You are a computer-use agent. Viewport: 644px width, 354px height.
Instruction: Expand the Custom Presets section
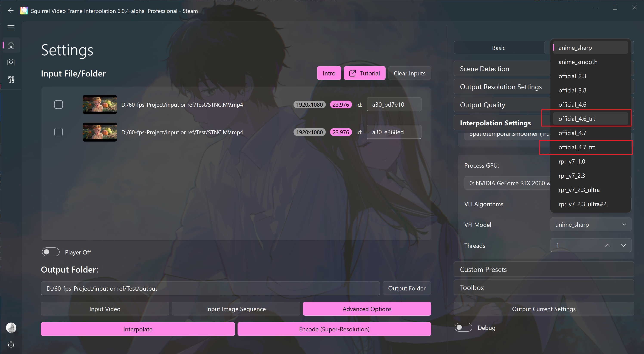[x=544, y=269]
